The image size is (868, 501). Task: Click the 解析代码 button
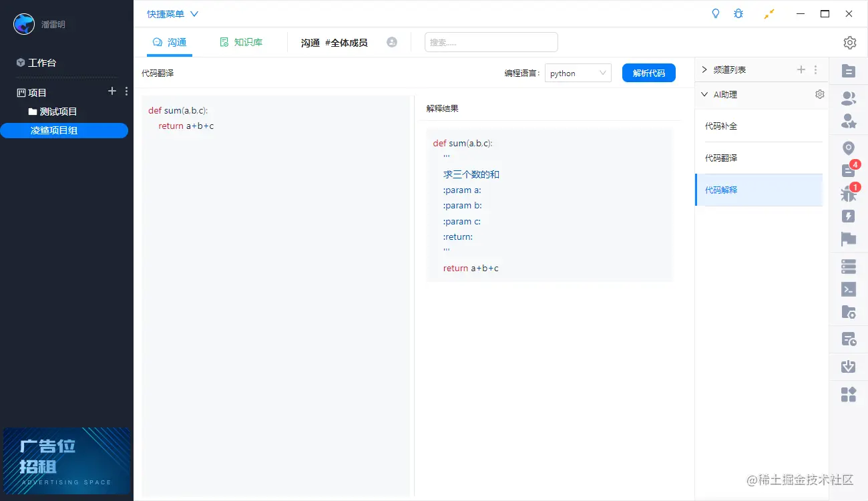[x=649, y=73]
